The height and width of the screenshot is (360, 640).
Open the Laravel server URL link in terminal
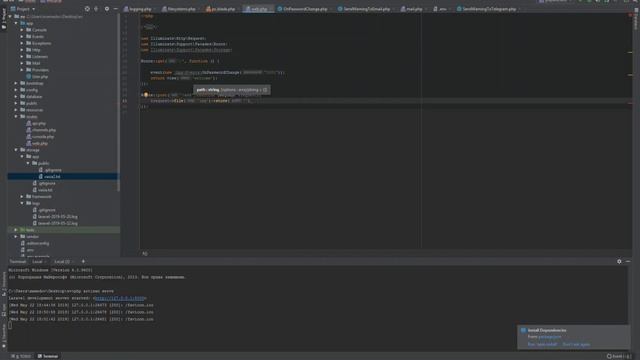(x=120, y=298)
